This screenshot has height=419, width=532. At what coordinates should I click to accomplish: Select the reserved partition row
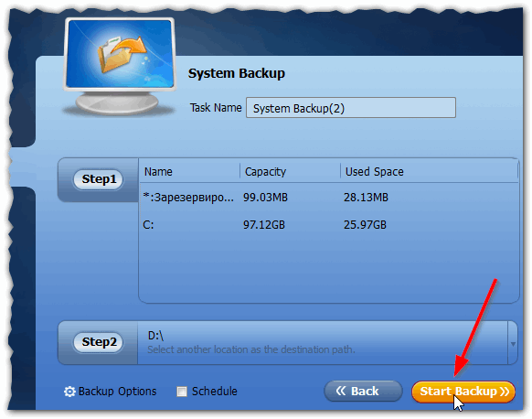pyautogui.click(x=328, y=198)
